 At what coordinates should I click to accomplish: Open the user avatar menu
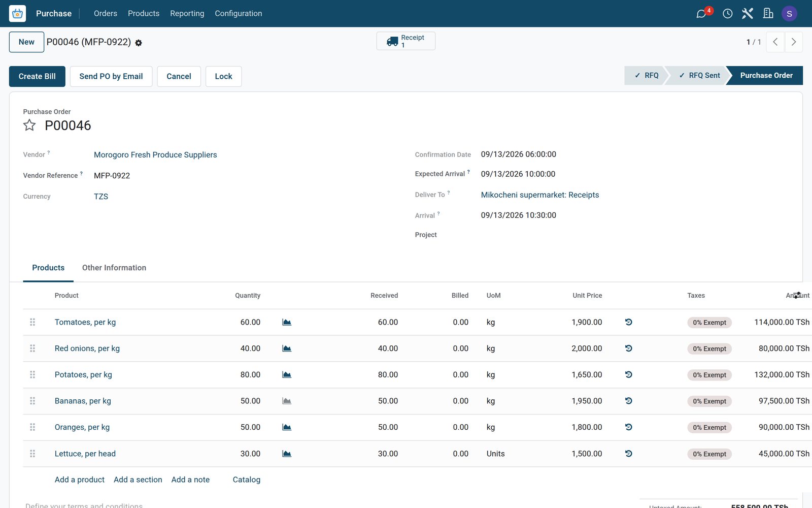pos(789,14)
